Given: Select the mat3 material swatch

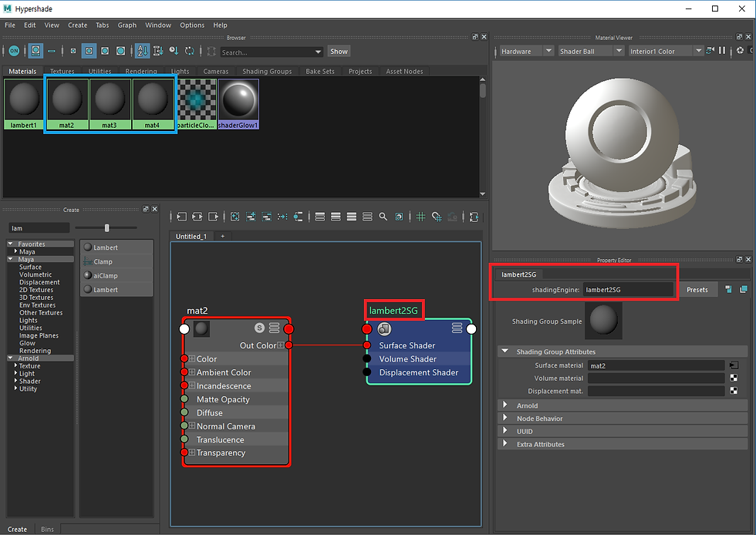Looking at the screenshot, I should (110, 104).
